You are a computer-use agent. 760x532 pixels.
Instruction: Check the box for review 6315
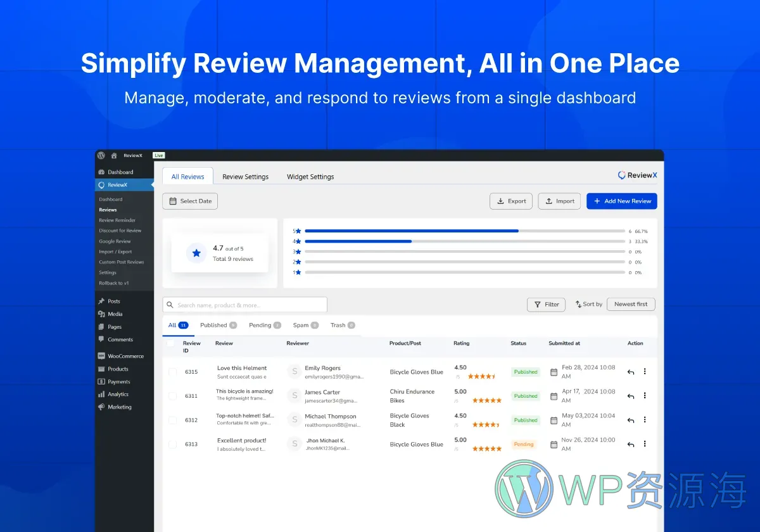[172, 372]
